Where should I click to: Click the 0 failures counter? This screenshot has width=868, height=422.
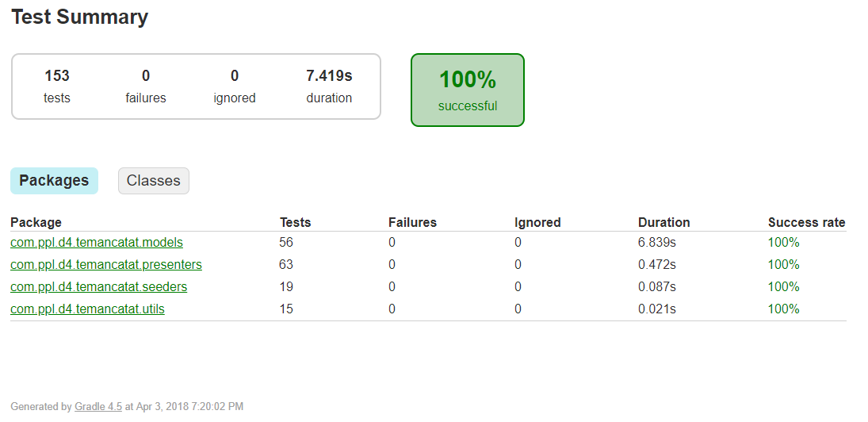[146, 86]
